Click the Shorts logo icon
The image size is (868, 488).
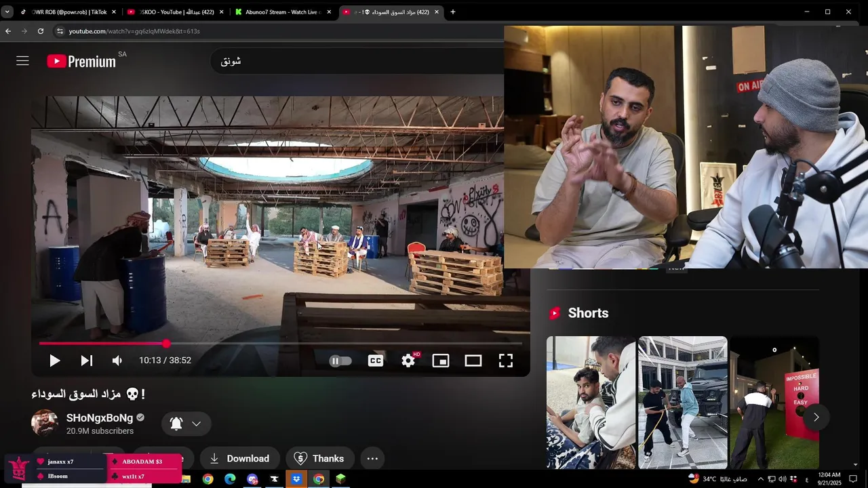pyautogui.click(x=555, y=313)
